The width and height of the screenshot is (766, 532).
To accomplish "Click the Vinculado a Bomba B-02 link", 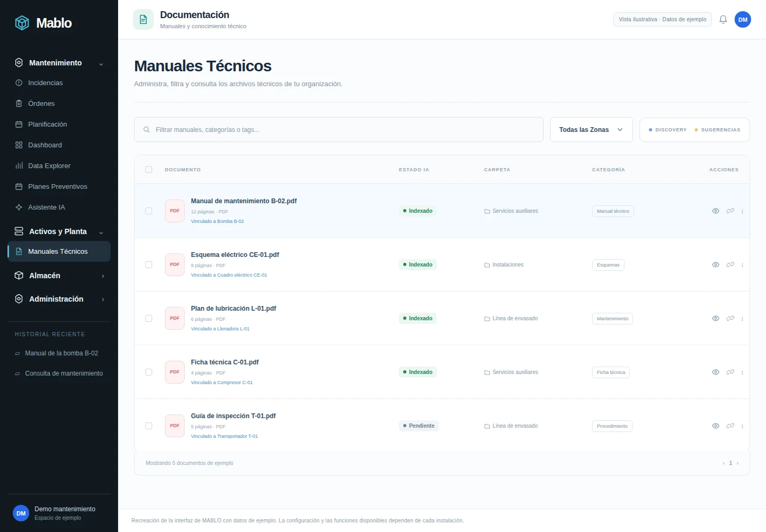I will [217, 221].
